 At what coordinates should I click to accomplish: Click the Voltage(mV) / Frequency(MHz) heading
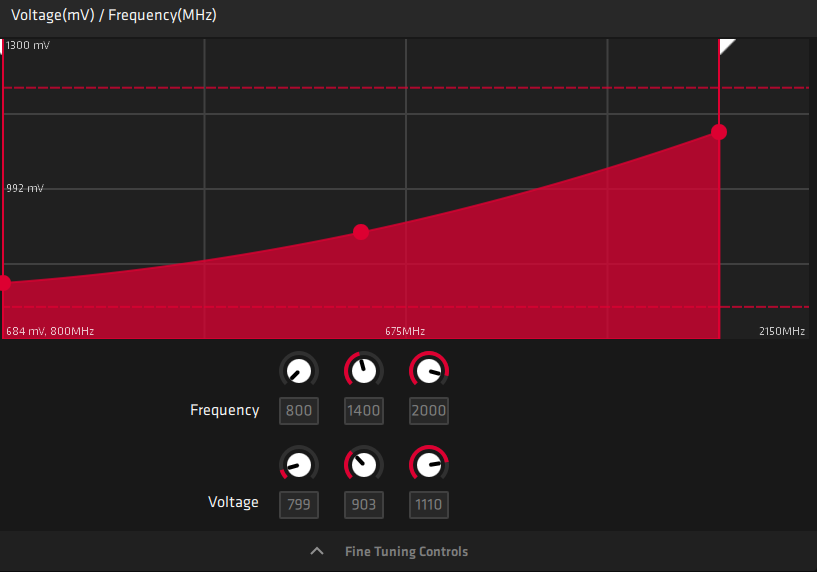[x=114, y=15]
